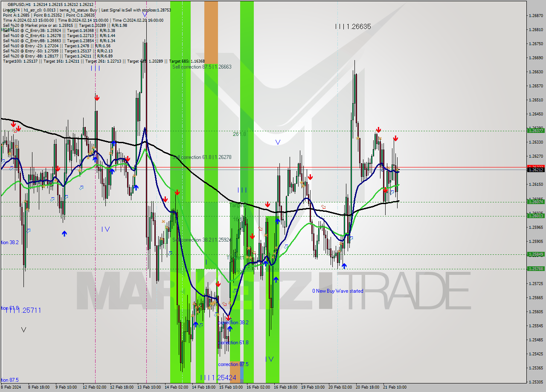This screenshot has height=392, width=546.
Task: Click the blue 'correction 38.2' label
Action: coord(233,323)
